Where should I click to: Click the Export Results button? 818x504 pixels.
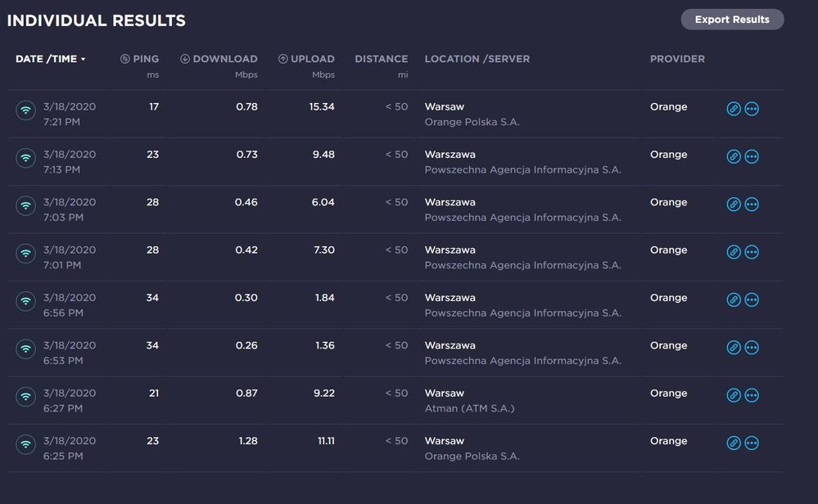[x=732, y=20]
